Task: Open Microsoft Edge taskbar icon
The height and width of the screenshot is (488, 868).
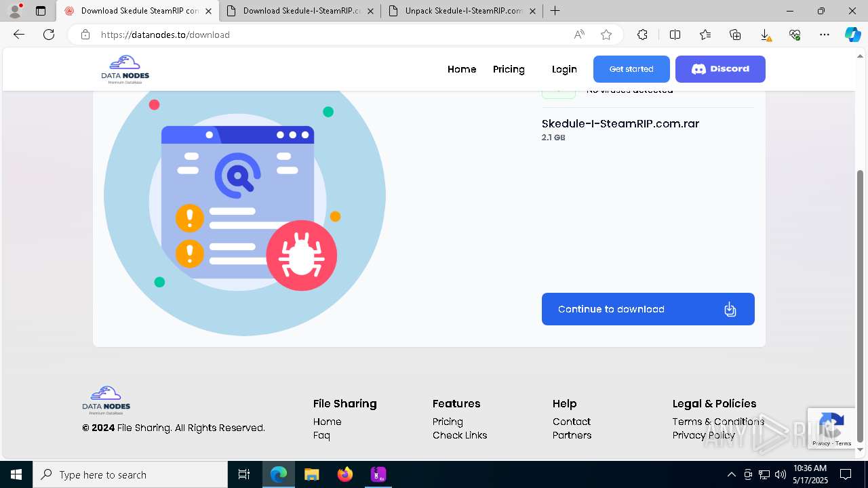Action: (x=279, y=474)
